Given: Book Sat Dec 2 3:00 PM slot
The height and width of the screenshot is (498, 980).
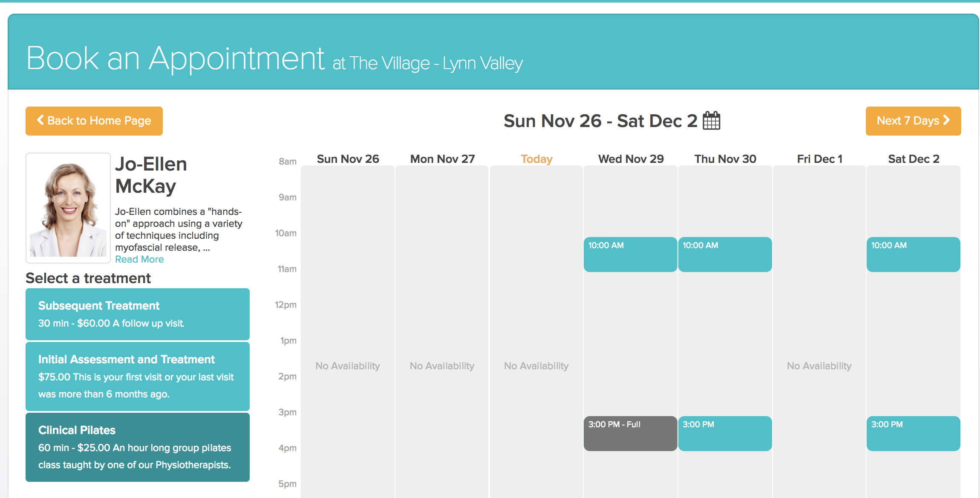Looking at the screenshot, I should tap(913, 434).
